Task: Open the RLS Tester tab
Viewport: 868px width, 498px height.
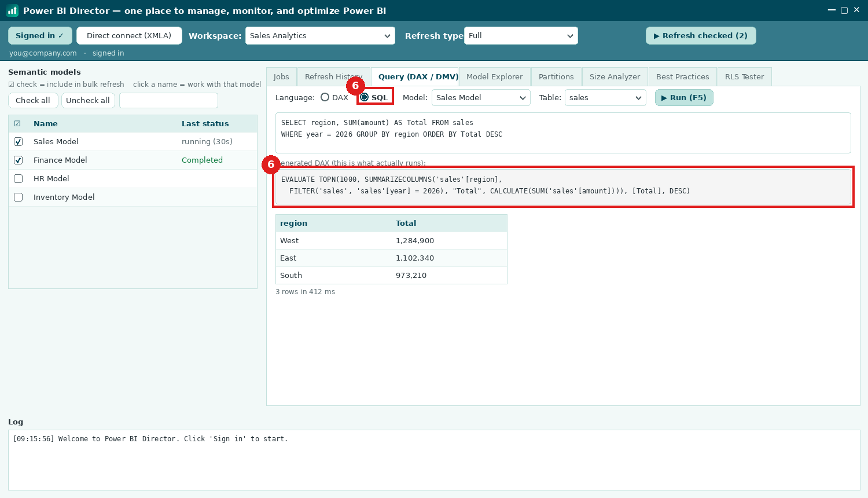Action: [x=744, y=76]
